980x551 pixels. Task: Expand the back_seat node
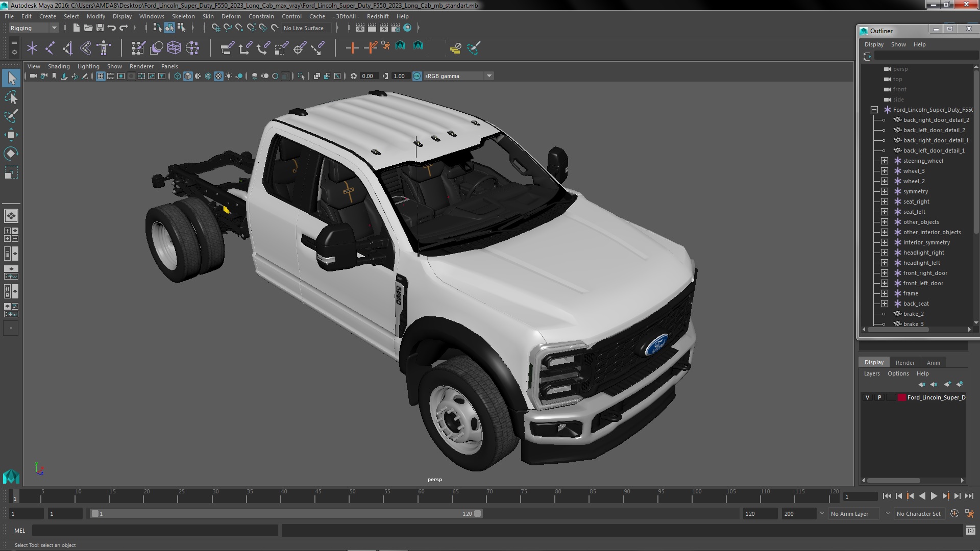pos(885,304)
